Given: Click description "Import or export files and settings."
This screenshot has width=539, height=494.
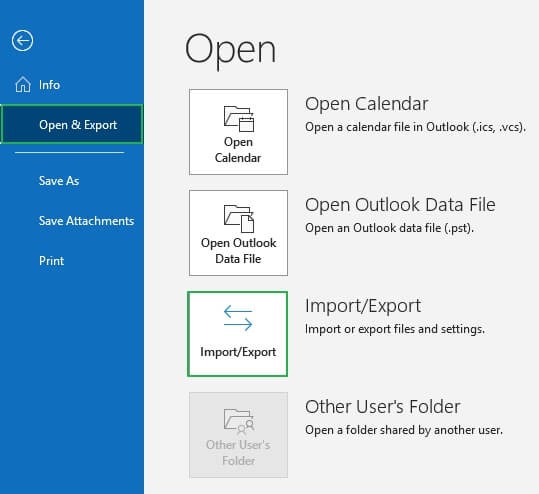Looking at the screenshot, I should pos(395,329).
